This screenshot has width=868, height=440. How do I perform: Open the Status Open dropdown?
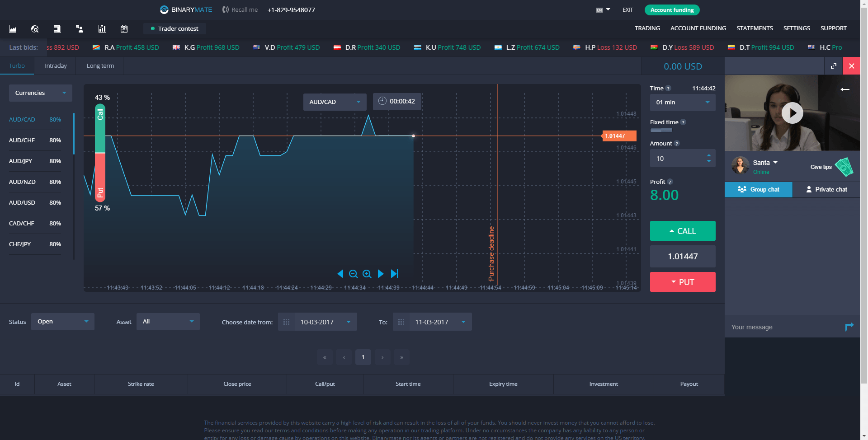(x=63, y=322)
